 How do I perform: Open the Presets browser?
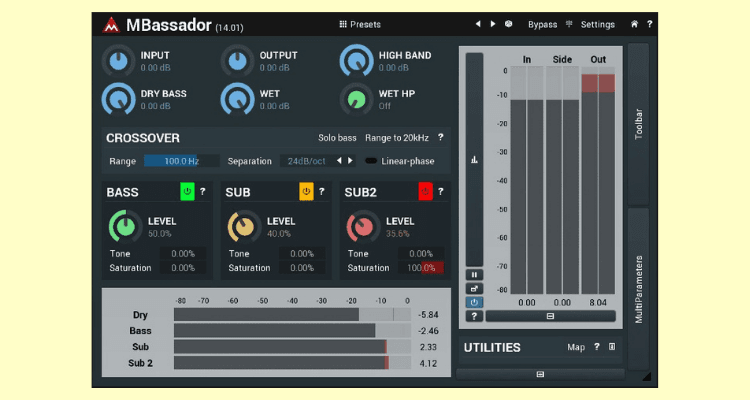pyautogui.click(x=360, y=24)
